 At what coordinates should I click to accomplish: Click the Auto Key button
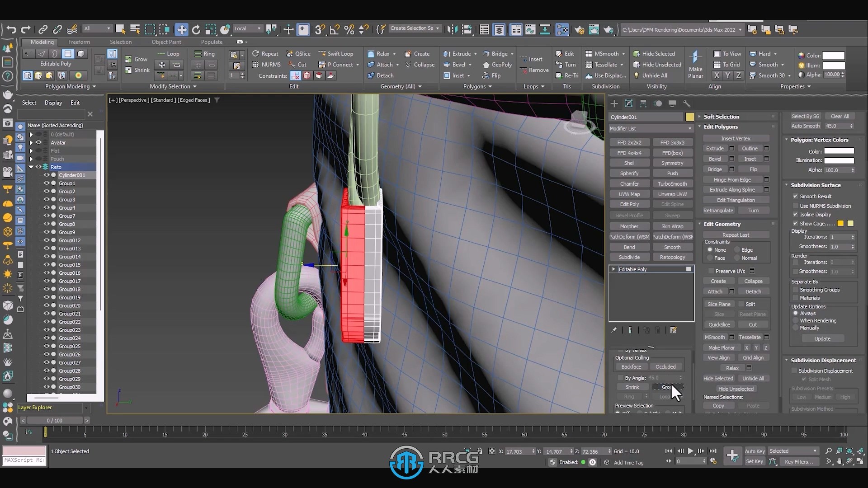(x=755, y=451)
